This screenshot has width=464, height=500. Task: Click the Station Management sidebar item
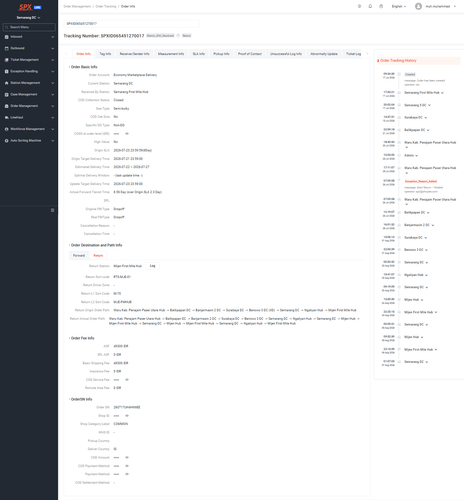tap(29, 83)
